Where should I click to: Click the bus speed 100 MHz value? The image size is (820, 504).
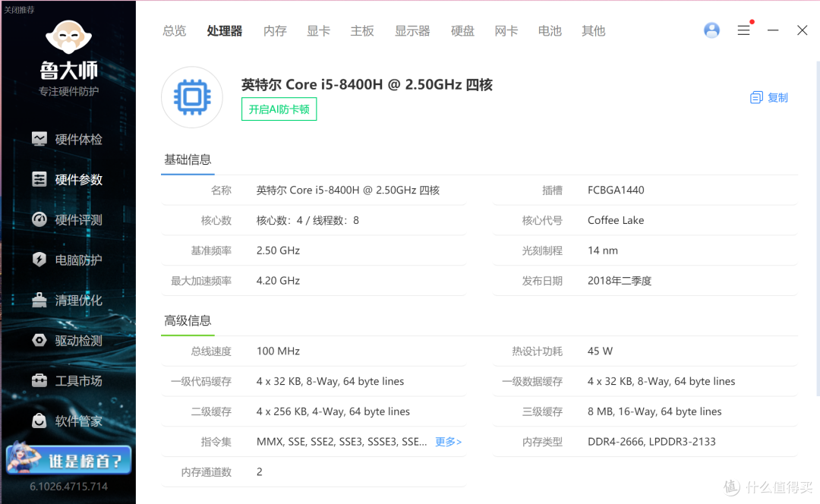[278, 351]
